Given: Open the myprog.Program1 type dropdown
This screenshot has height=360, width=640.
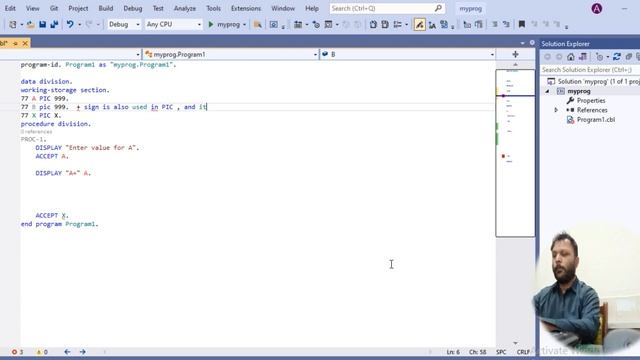Looking at the screenshot, I should tap(231, 54).
